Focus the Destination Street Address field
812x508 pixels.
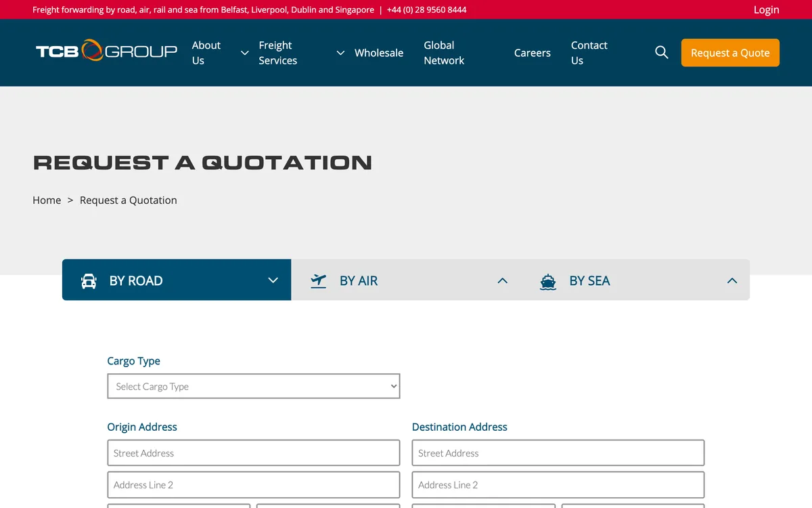(x=558, y=453)
